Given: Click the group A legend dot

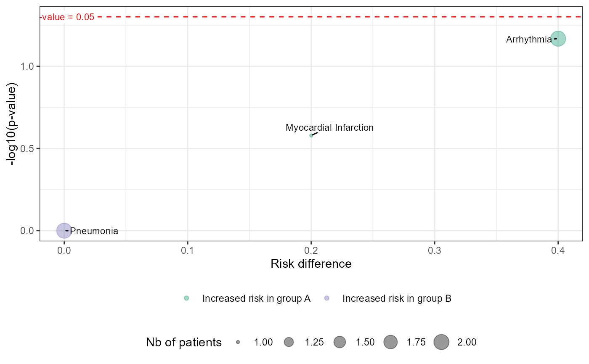Looking at the screenshot, I should click(187, 298).
